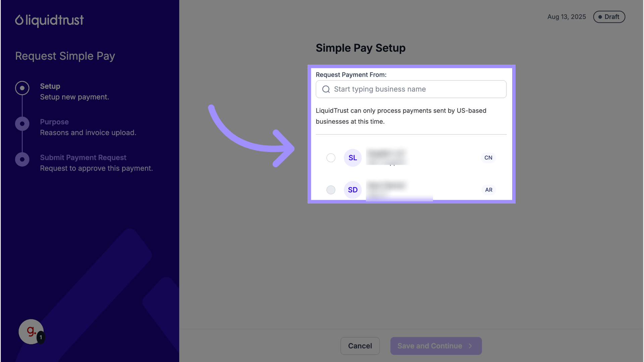This screenshot has height=362, width=644.
Task: Click chevron arrow on Save and Continue
Action: click(470, 346)
